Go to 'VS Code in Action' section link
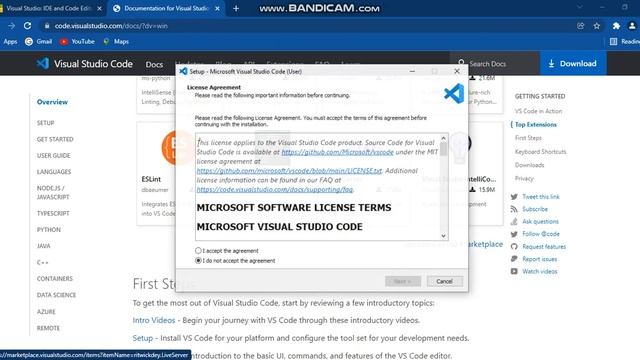This screenshot has height=360, width=640. click(538, 111)
